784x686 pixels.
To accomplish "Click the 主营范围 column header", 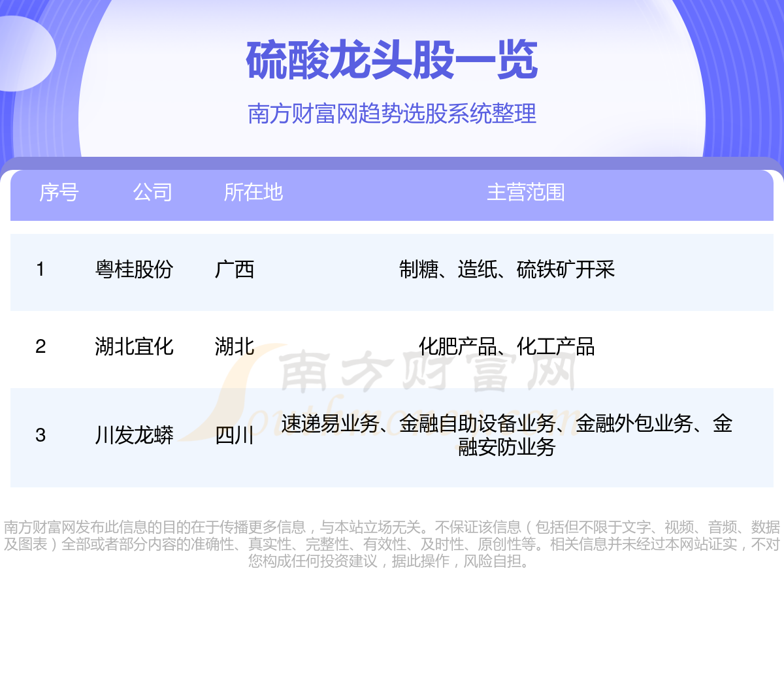I will [x=526, y=192].
